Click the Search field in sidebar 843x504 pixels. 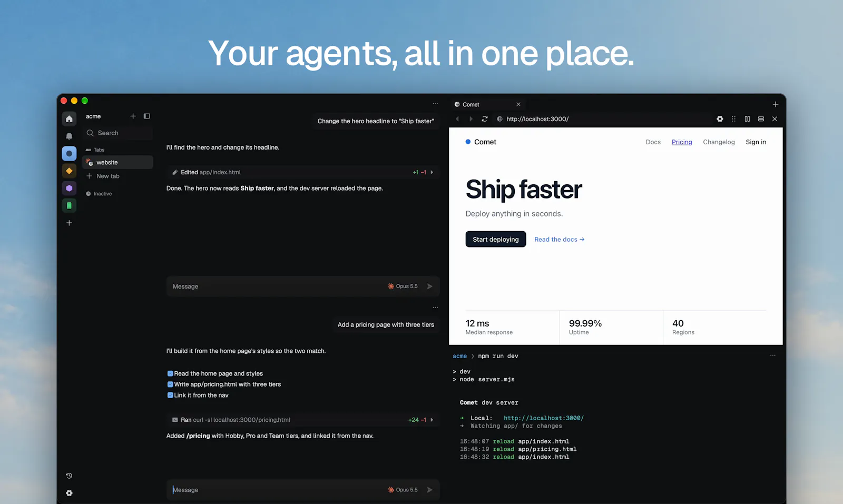click(x=118, y=133)
